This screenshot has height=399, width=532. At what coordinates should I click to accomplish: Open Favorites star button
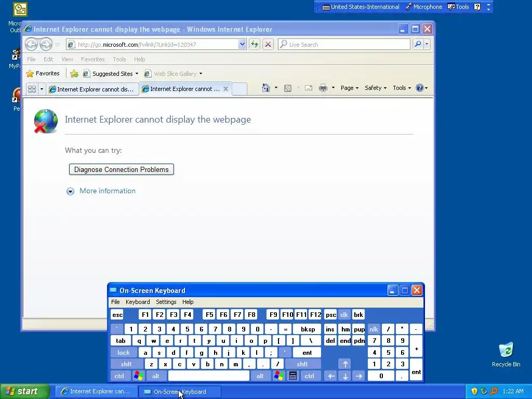[x=43, y=73]
